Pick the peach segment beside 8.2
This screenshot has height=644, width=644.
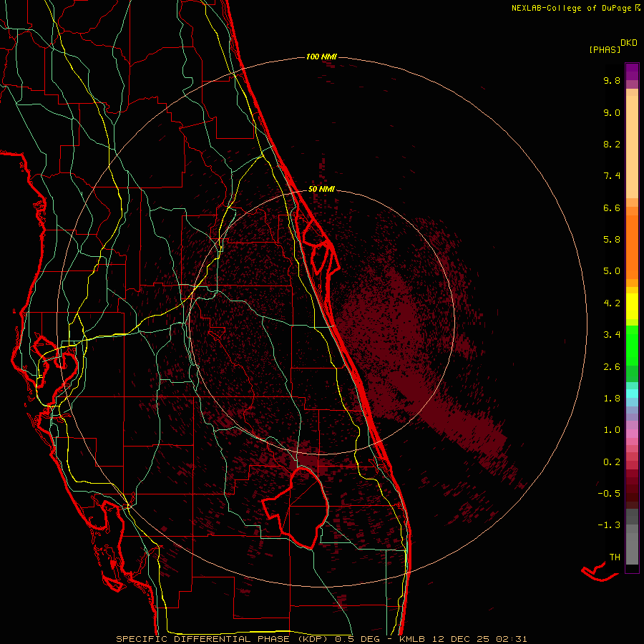point(632,147)
